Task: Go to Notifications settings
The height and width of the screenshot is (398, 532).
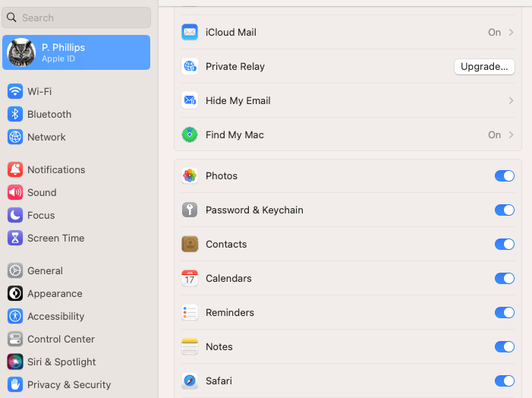Action: (x=76, y=169)
